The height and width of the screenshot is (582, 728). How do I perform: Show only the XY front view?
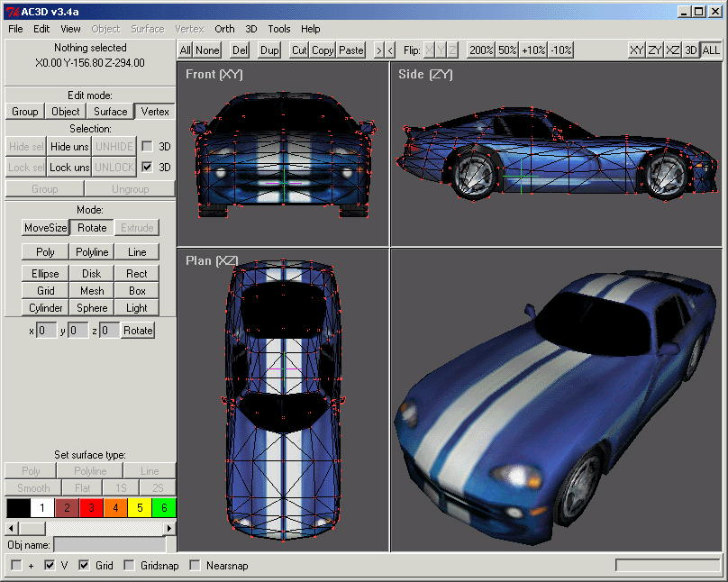pos(637,50)
